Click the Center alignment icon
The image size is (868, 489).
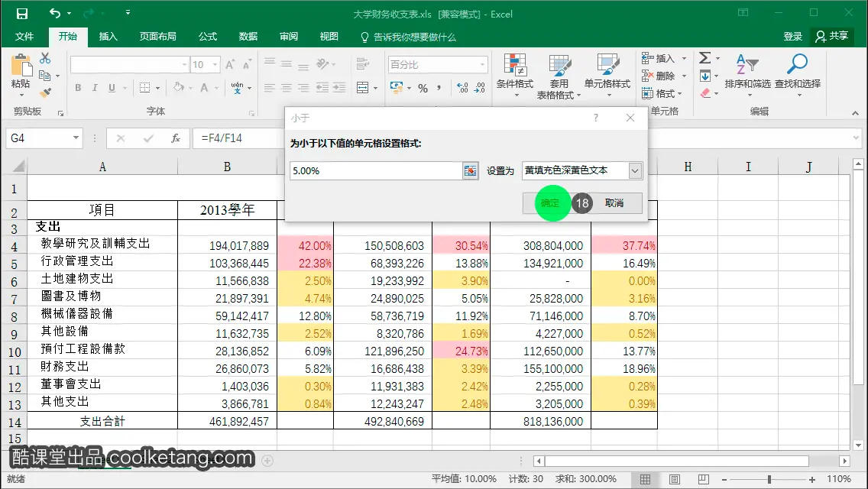pyautogui.click(x=287, y=88)
